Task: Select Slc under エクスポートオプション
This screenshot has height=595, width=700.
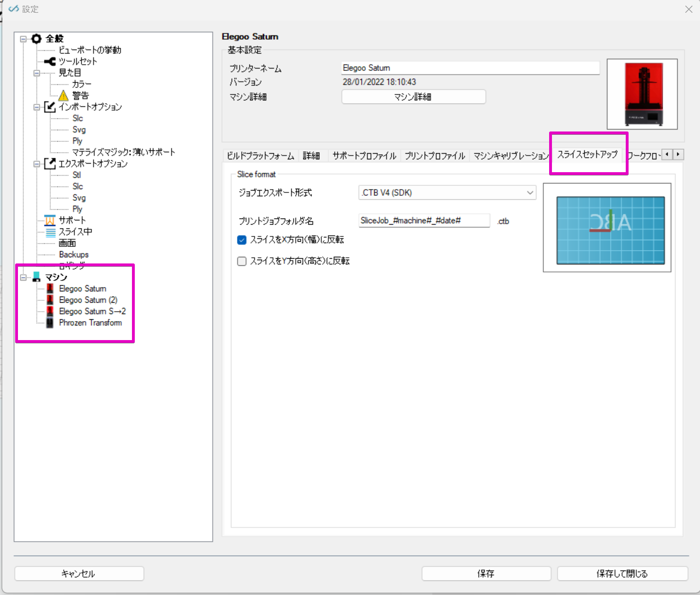Action: [78, 186]
